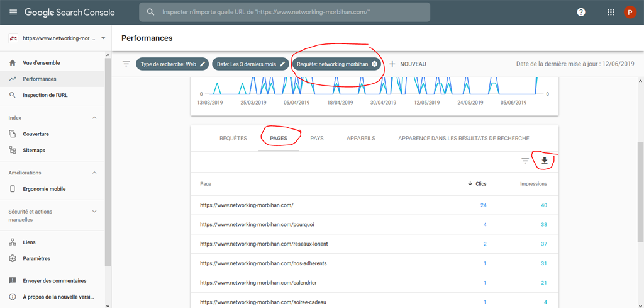
Task: Select the /nos-adherents page row
Action: pos(375,263)
